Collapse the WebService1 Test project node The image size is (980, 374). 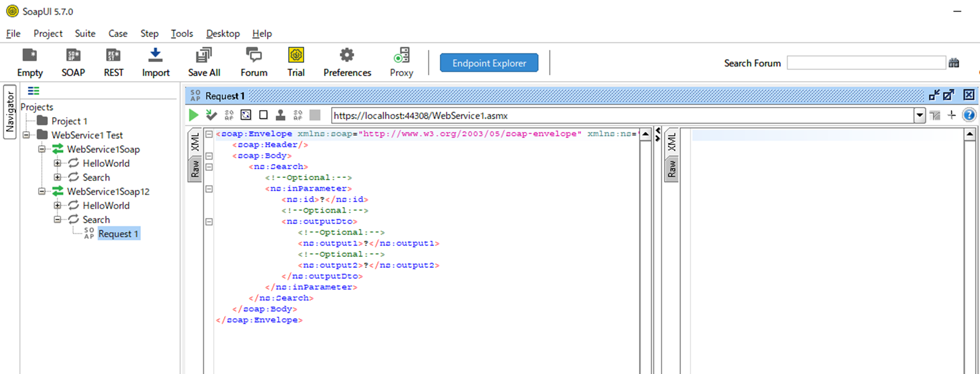tap(27, 135)
